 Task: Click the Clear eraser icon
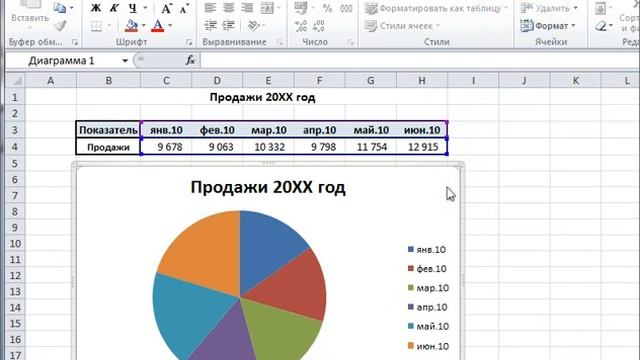[601, 26]
